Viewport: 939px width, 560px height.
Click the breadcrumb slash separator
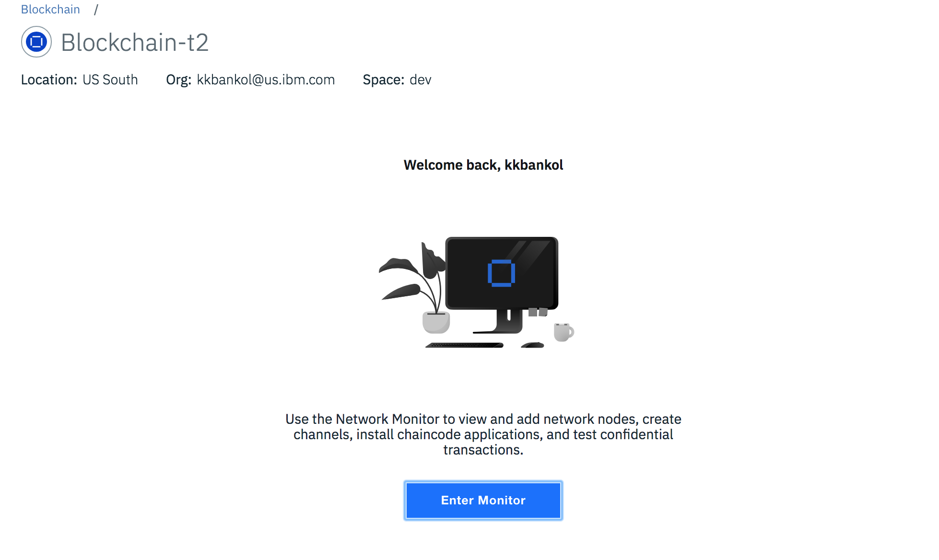coord(96,10)
